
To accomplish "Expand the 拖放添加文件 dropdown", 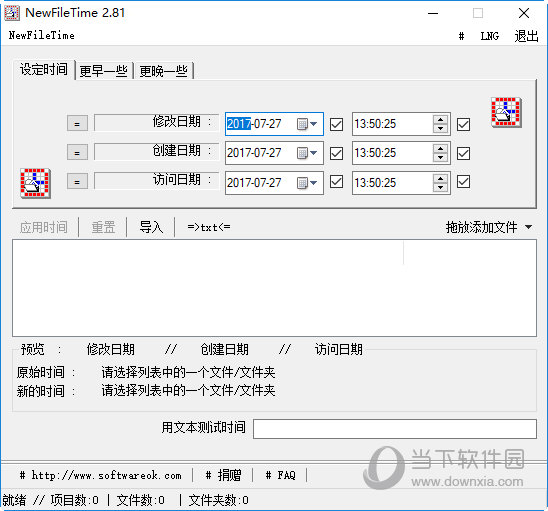I will (x=528, y=227).
